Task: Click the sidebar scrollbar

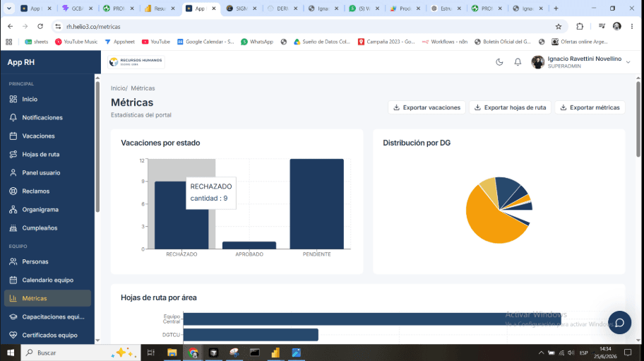Action: [97, 147]
